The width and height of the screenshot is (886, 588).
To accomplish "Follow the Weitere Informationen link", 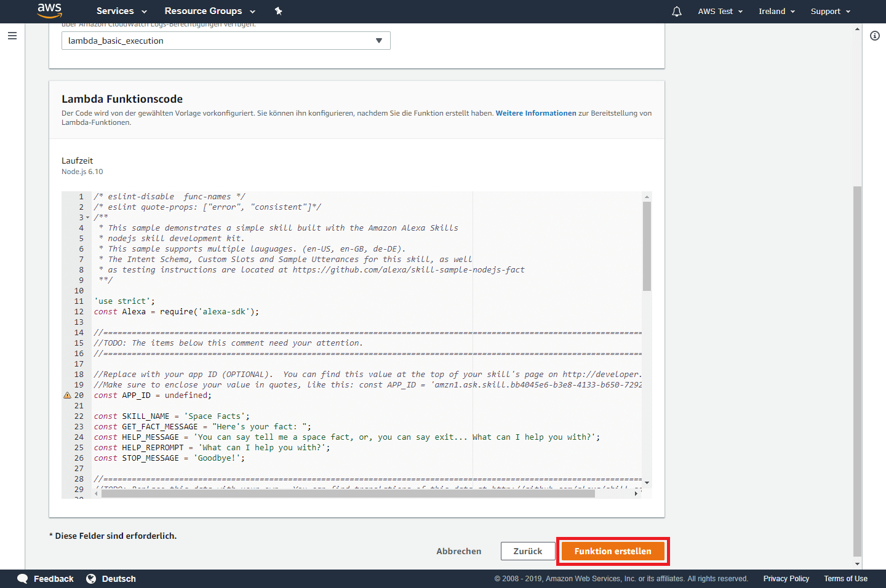I will click(x=536, y=113).
